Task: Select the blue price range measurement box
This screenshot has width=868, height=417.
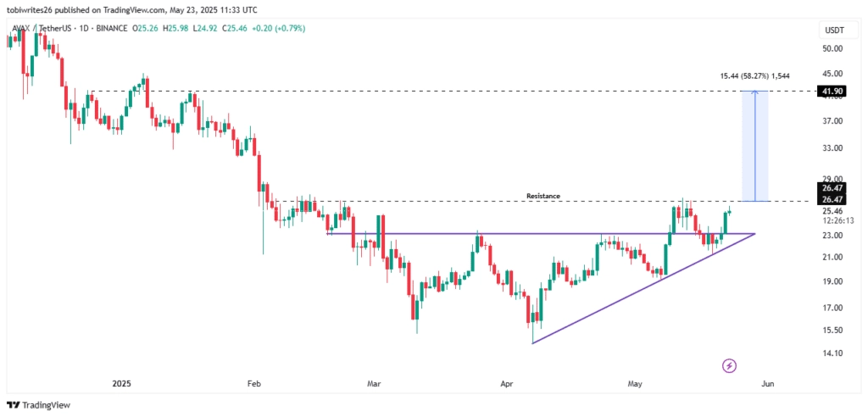Action: pos(755,146)
